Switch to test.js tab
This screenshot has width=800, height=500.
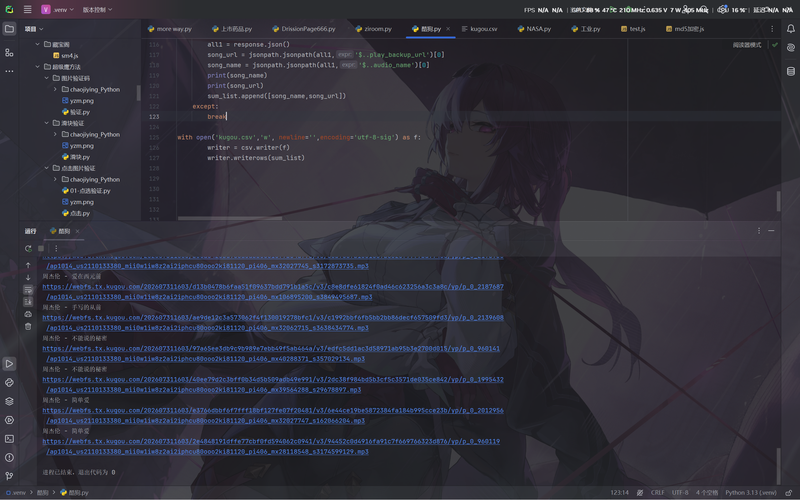(633, 29)
